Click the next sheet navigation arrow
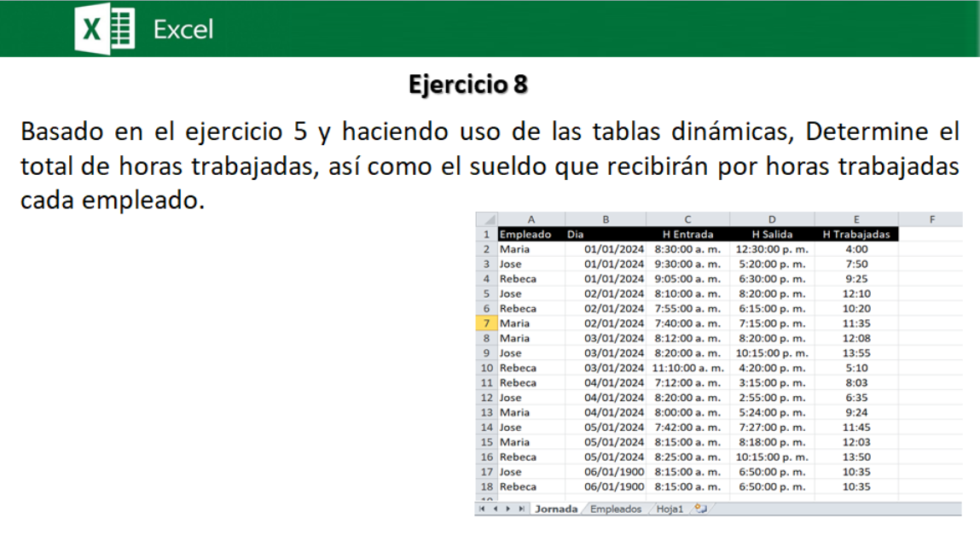The width and height of the screenshot is (980, 553). pos(508,509)
